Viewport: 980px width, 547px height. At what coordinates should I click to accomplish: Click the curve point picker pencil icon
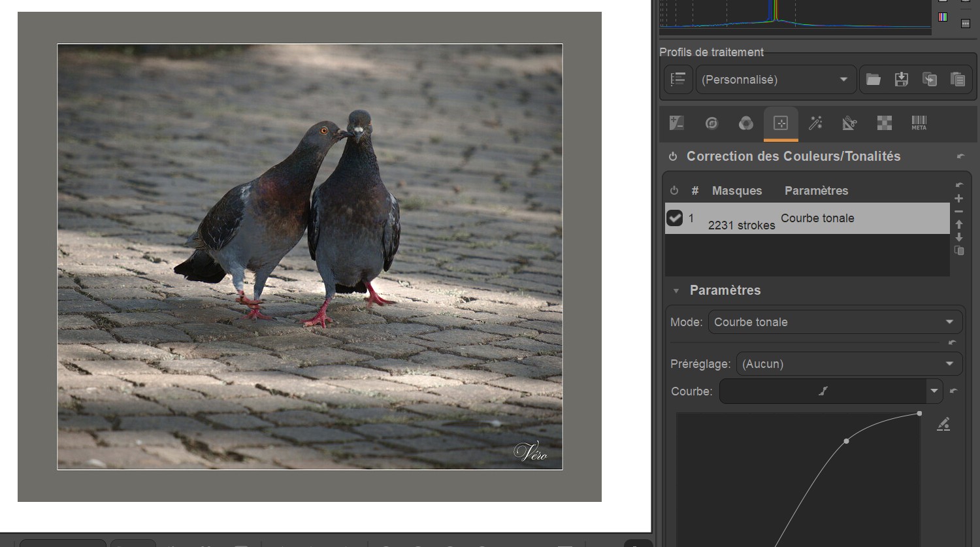click(x=943, y=425)
